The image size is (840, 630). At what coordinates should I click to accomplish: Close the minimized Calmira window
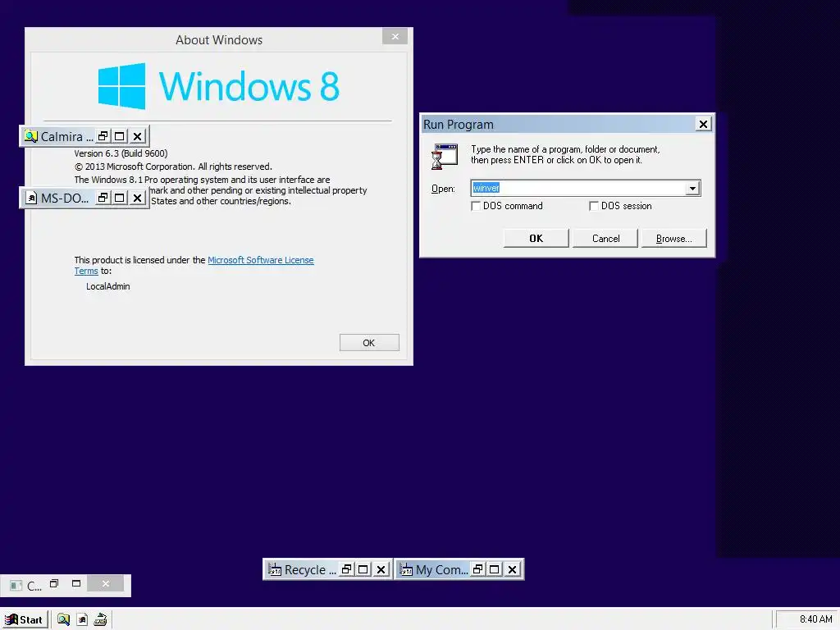click(138, 136)
